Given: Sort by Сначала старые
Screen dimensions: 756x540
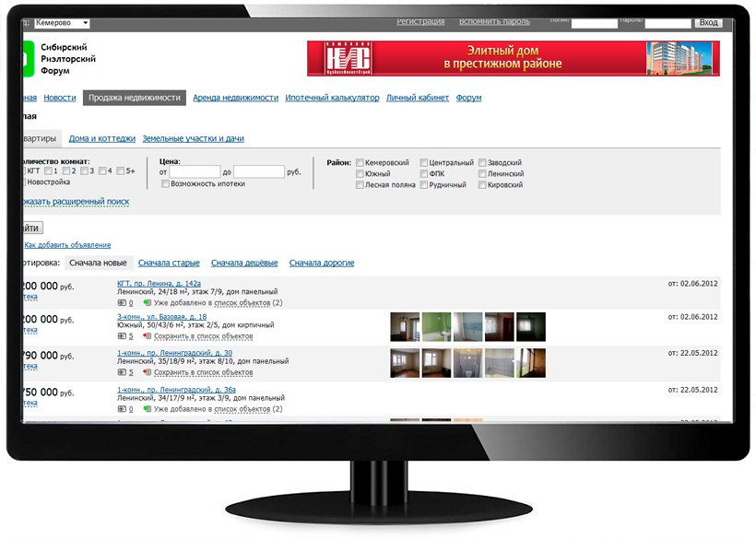Looking at the screenshot, I should coord(169,263).
